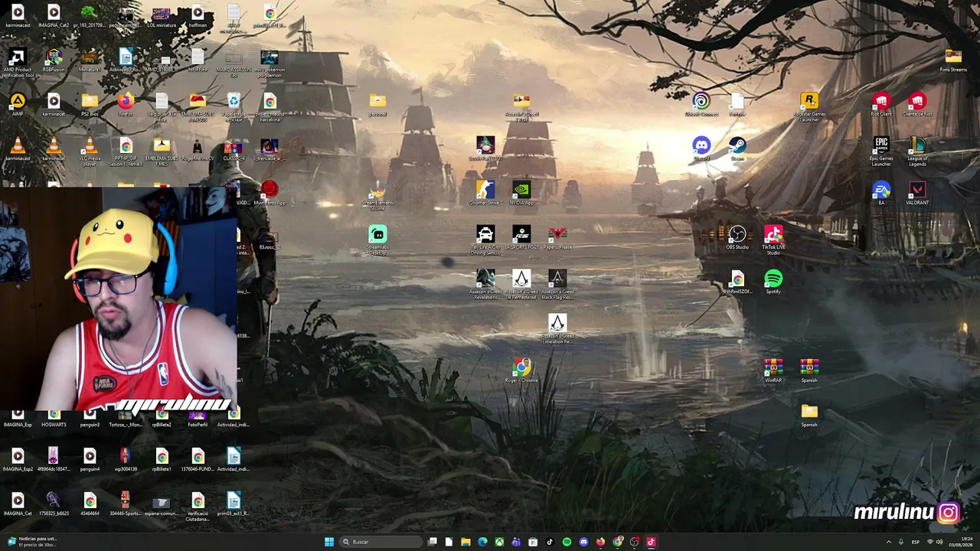The image size is (980, 551).
Task: Open the RogerMerinoCV file
Action: [198, 148]
